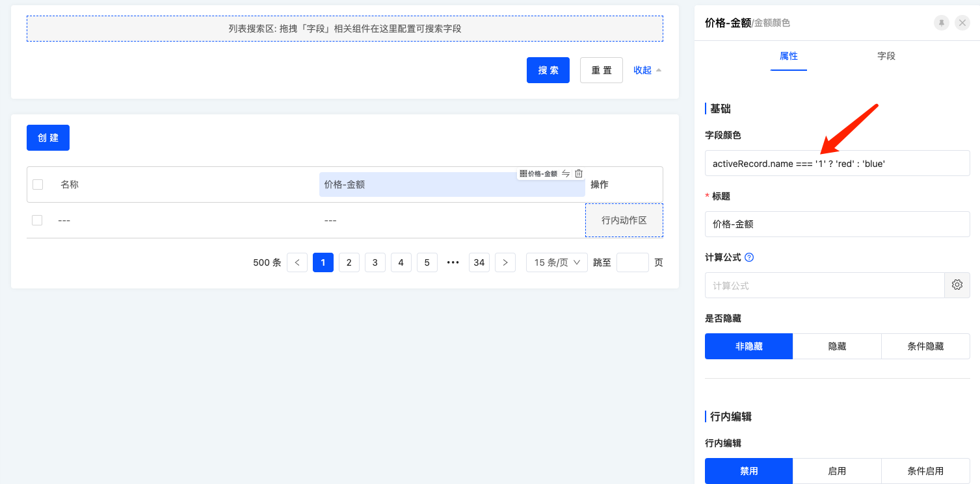Pin the 价格-金额 property panel
This screenshot has height=484, width=980.
click(x=941, y=23)
